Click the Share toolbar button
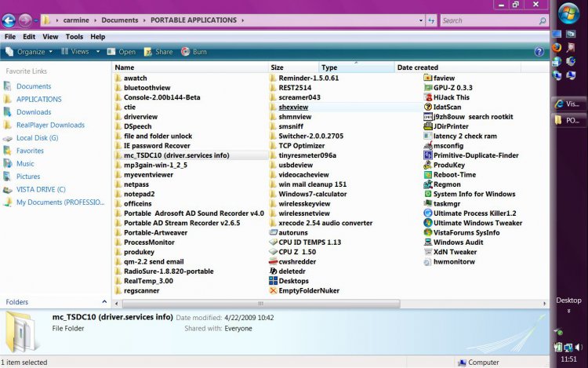 158,52
